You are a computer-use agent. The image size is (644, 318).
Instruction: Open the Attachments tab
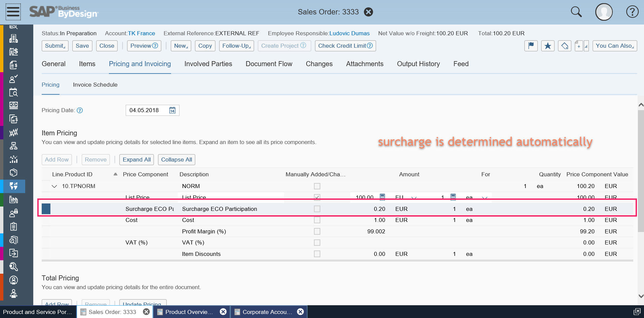(365, 64)
